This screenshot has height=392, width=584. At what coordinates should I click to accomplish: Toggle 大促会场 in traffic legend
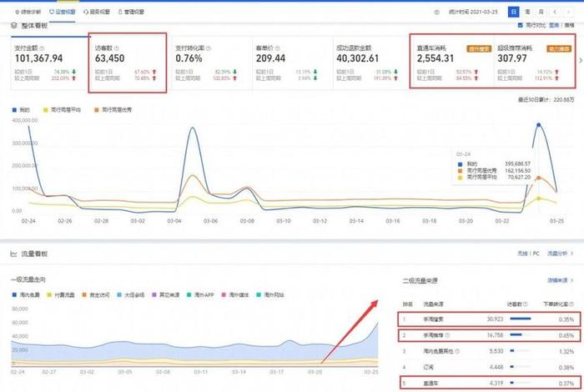pos(131,295)
